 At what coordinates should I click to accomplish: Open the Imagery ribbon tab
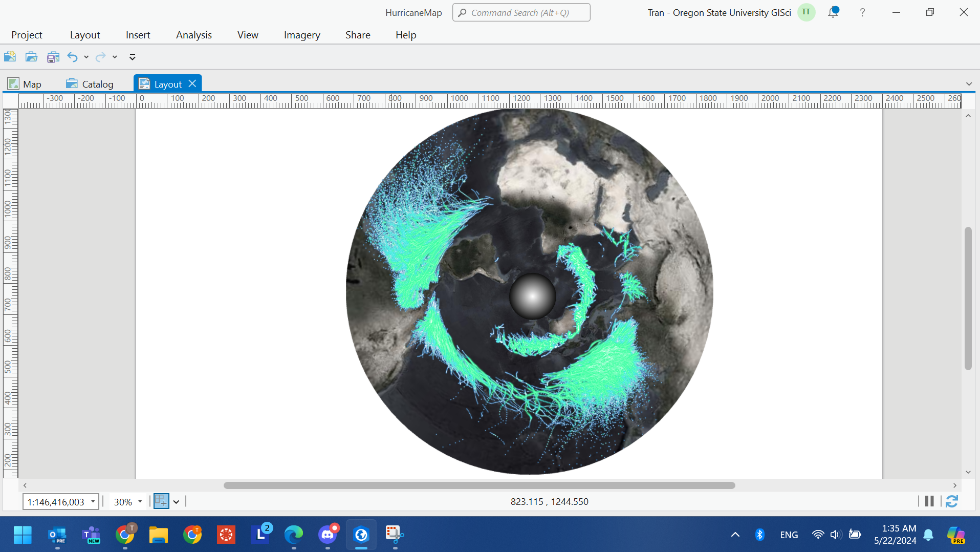(301, 35)
